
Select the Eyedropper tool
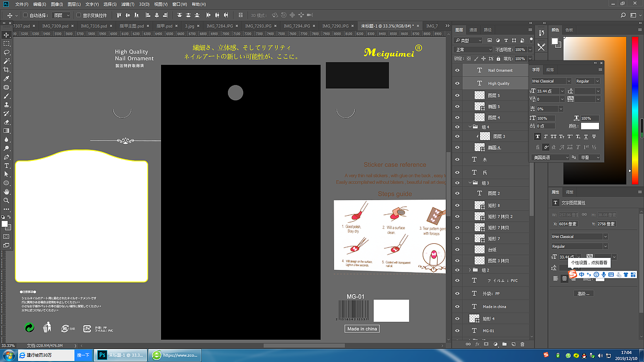point(7,78)
